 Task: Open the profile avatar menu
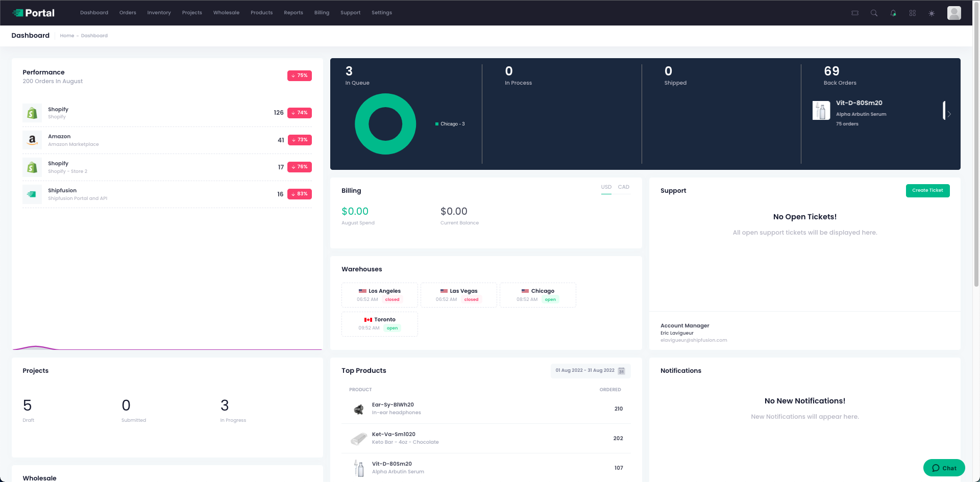(x=953, y=13)
